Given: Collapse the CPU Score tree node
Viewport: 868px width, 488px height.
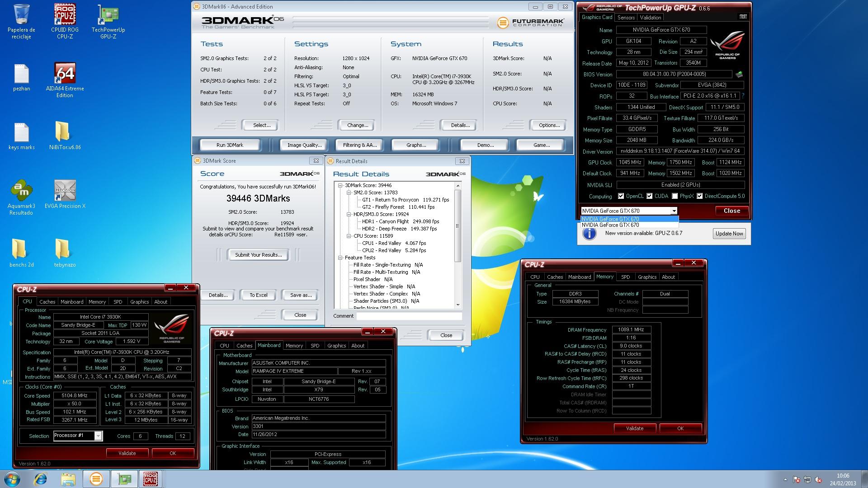Looking at the screenshot, I should pos(349,236).
